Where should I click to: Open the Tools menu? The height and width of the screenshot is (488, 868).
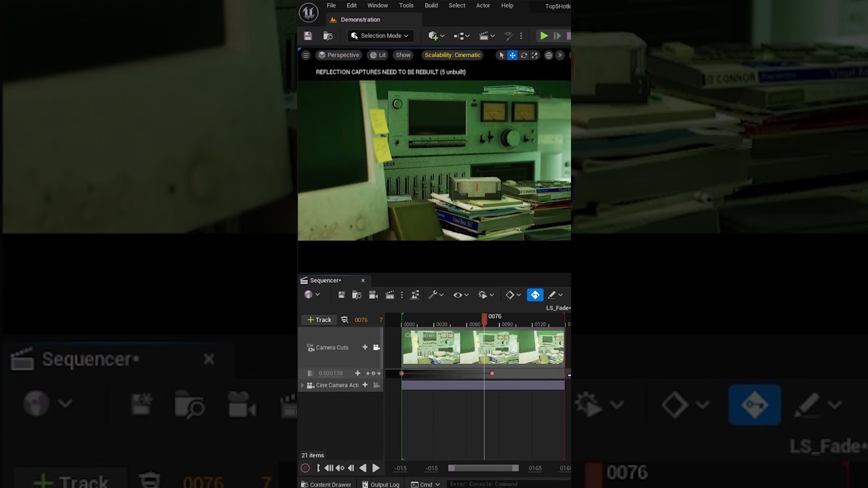pos(406,5)
